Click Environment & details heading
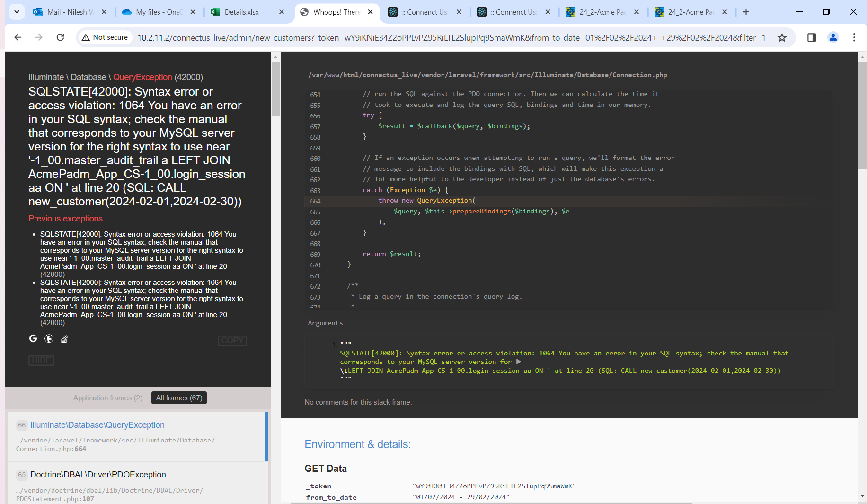This screenshot has width=867, height=504. [358, 444]
